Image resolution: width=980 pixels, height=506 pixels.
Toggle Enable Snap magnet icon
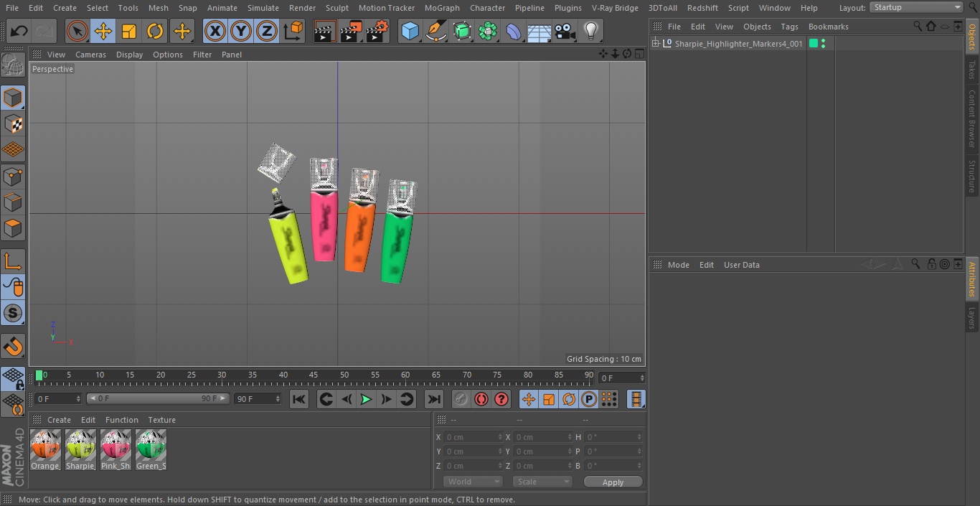click(x=13, y=347)
